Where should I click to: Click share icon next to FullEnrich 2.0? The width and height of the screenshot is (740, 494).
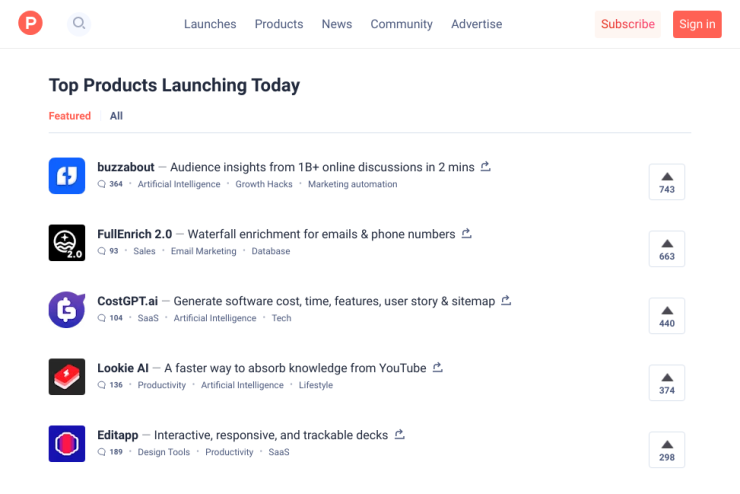pyautogui.click(x=466, y=234)
